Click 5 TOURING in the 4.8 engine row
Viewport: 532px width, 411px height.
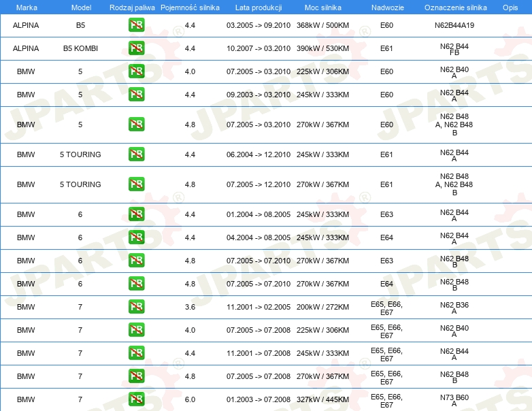coord(80,184)
